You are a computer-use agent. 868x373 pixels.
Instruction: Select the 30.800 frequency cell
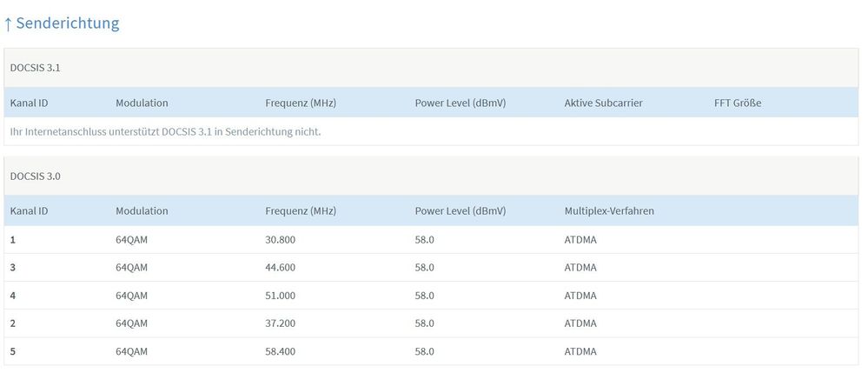[281, 241]
